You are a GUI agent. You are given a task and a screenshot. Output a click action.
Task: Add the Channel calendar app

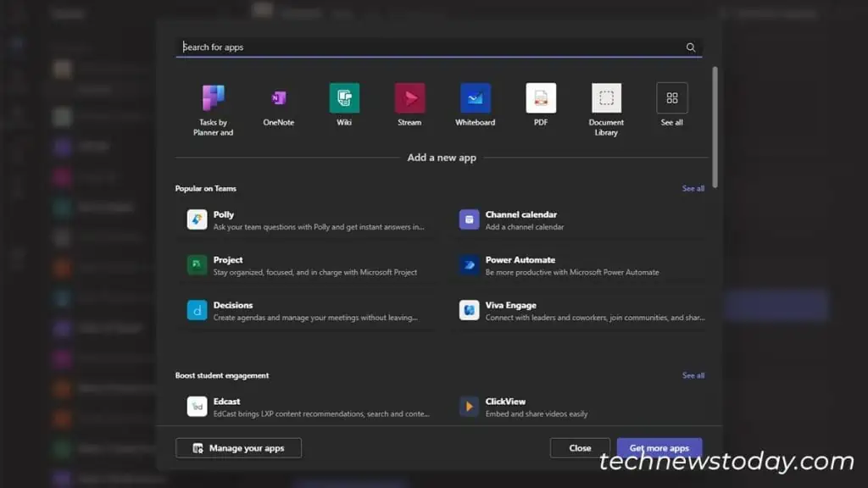click(x=469, y=220)
